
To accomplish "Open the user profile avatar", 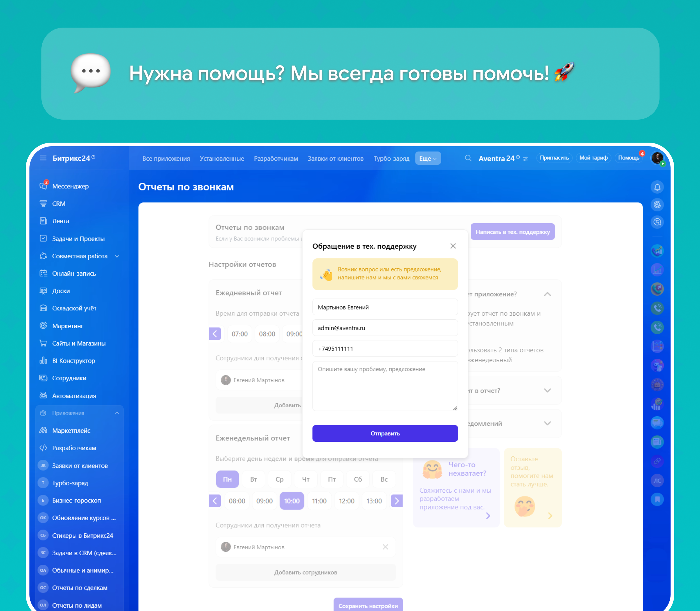I will [x=657, y=158].
